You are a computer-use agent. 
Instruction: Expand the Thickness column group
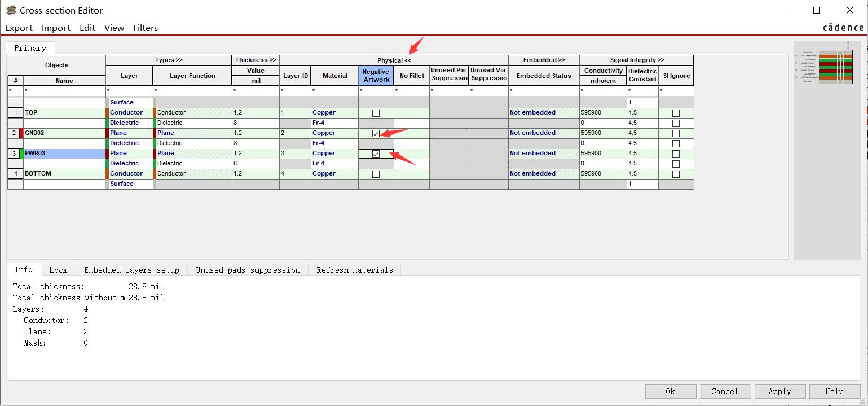pyautogui.click(x=255, y=60)
